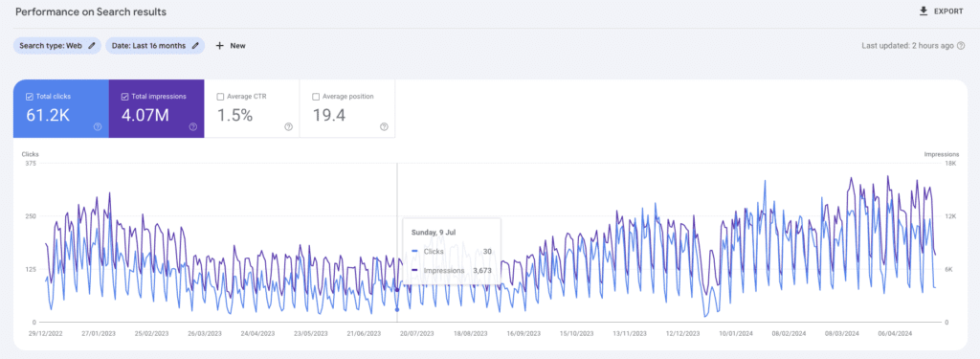Click the Sunday, 9 Jul tooltip title

click(x=434, y=232)
